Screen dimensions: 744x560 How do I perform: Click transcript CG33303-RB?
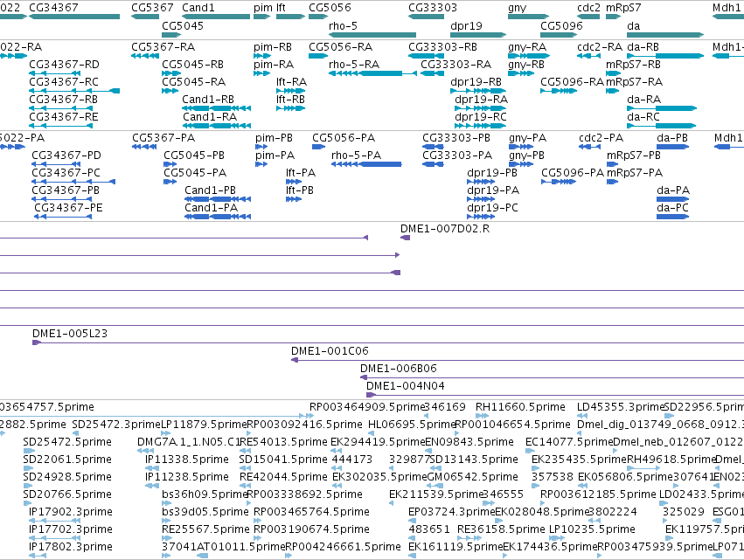pyautogui.click(x=426, y=56)
